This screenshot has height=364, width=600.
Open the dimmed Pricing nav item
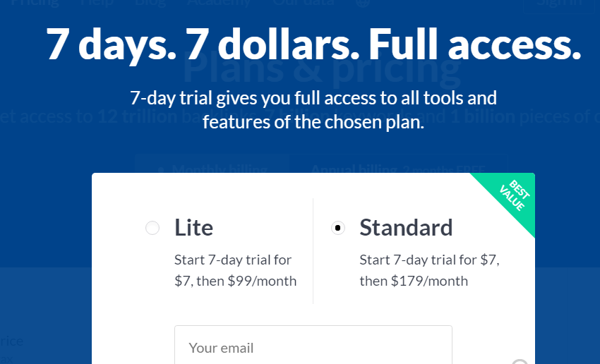click(35, 3)
